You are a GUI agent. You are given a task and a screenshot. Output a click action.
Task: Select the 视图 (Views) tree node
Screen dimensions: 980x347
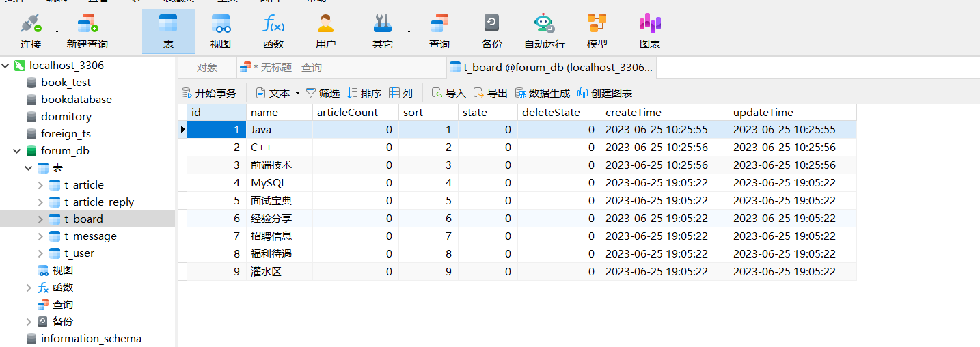pos(62,270)
